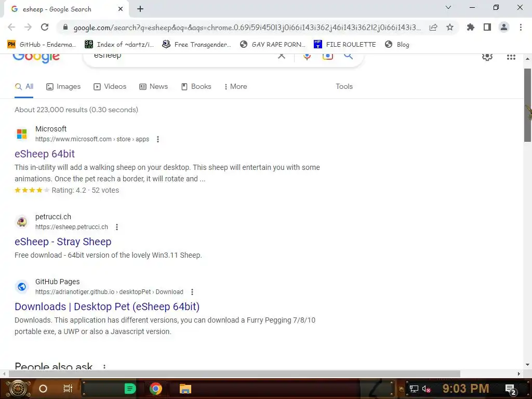Viewport: 532px width, 399px height.
Task: Bookmark this page with the star icon
Action: click(450, 27)
